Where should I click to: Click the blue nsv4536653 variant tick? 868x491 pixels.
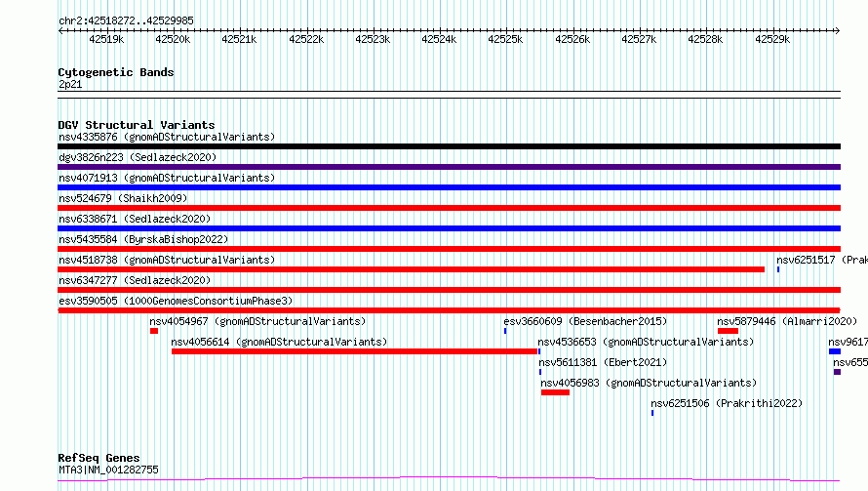click(x=539, y=351)
